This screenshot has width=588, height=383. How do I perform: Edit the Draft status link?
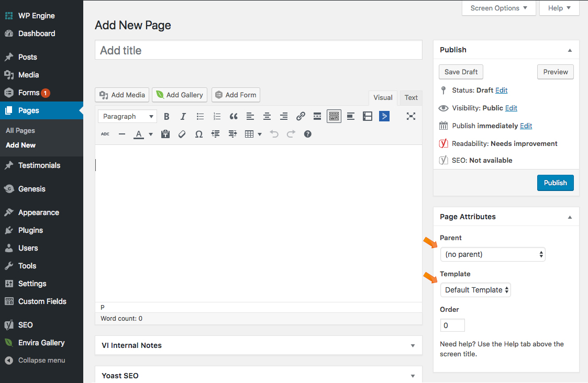[x=502, y=91]
